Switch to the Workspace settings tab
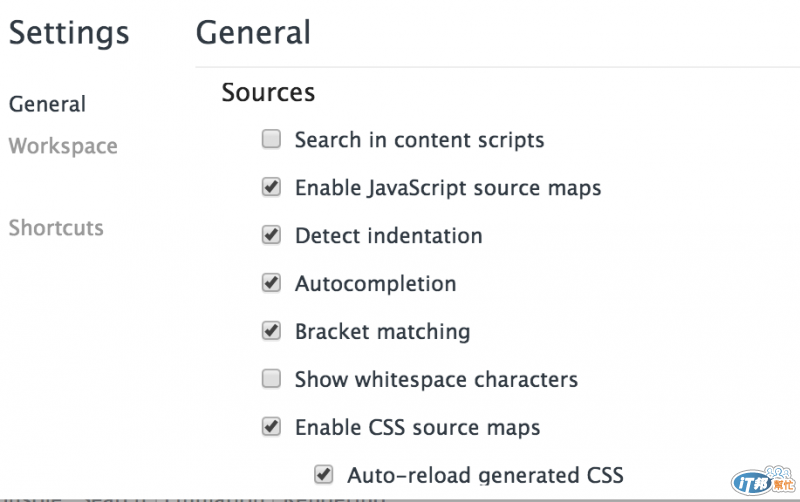This screenshot has width=800, height=502. click(63, 146)
